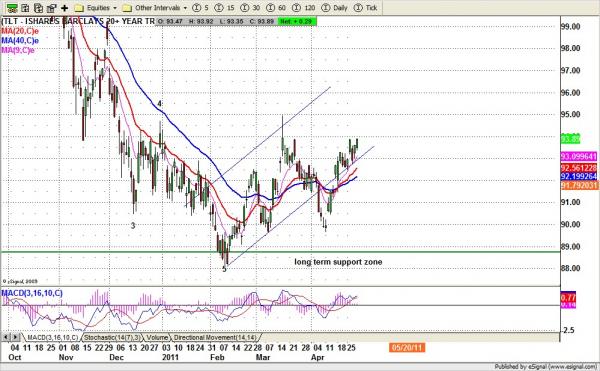Select the MACD(3,16,10,C) study label in lower pane
Image resolution: width=600 pixels, height=371 pixels.
[32, 293]
